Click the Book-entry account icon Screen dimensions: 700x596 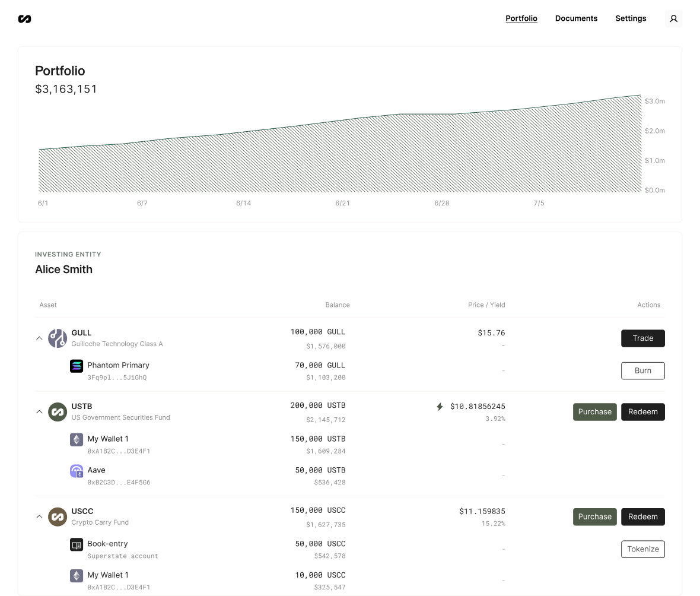point(77,544)
